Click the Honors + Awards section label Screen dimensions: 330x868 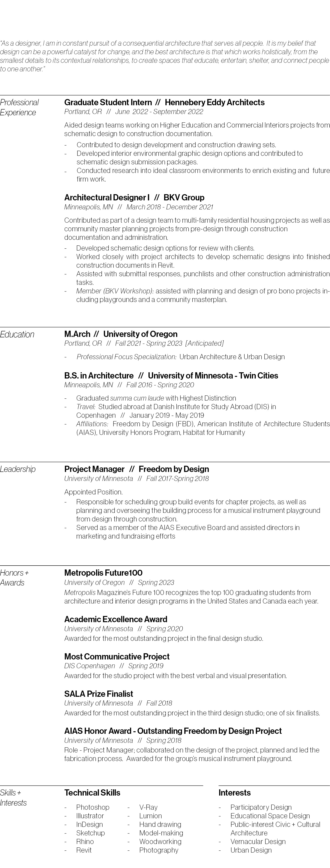point(14,578)
